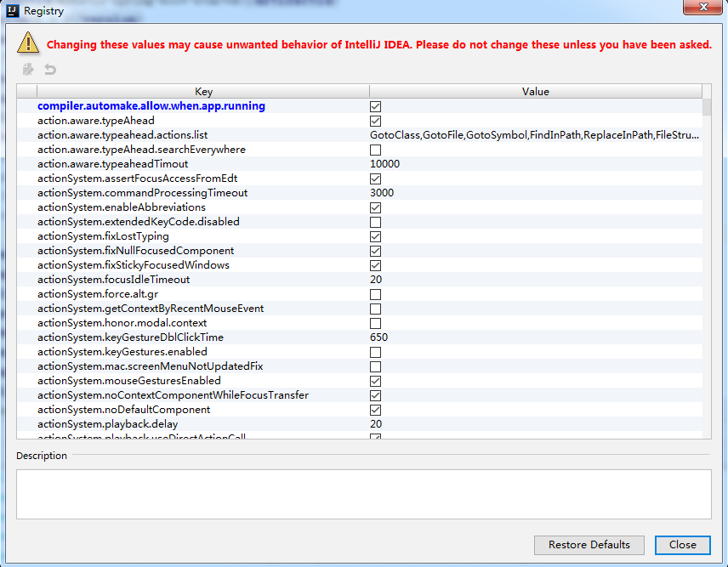Click the edit pencil icon in toolbar
Image resolution: width=728 pixels, height=567 pixels.
point(28,70)
